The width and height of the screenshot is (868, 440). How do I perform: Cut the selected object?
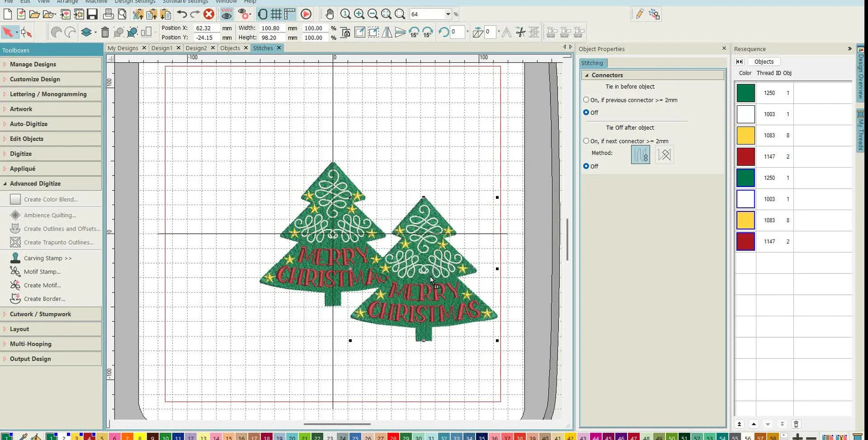point(138,14)
